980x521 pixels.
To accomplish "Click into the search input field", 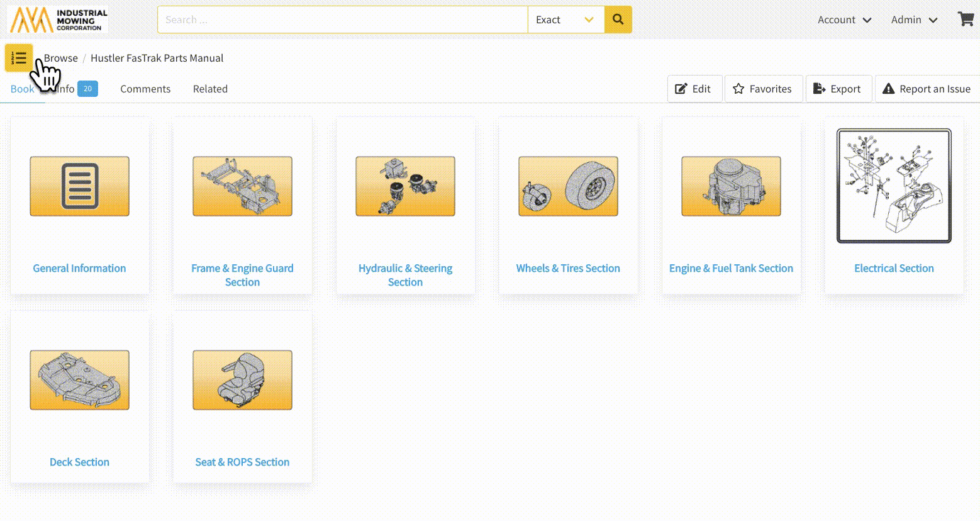I will coord(342,20).
